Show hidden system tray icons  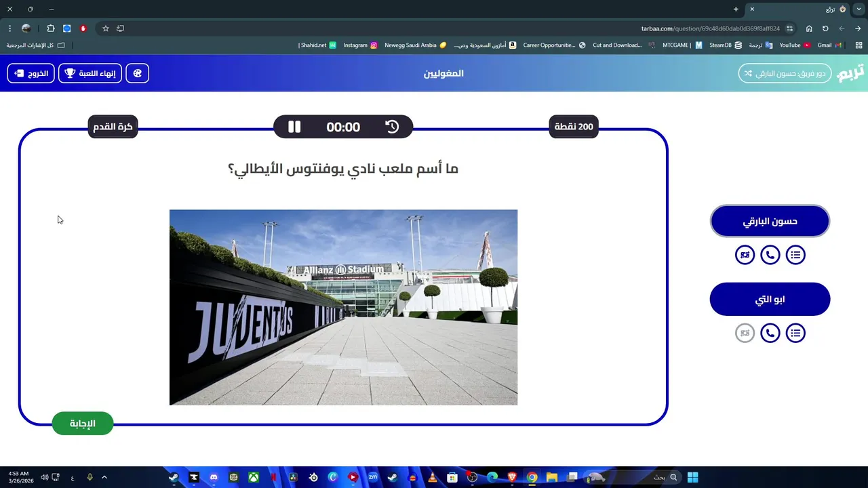point(104,477)
